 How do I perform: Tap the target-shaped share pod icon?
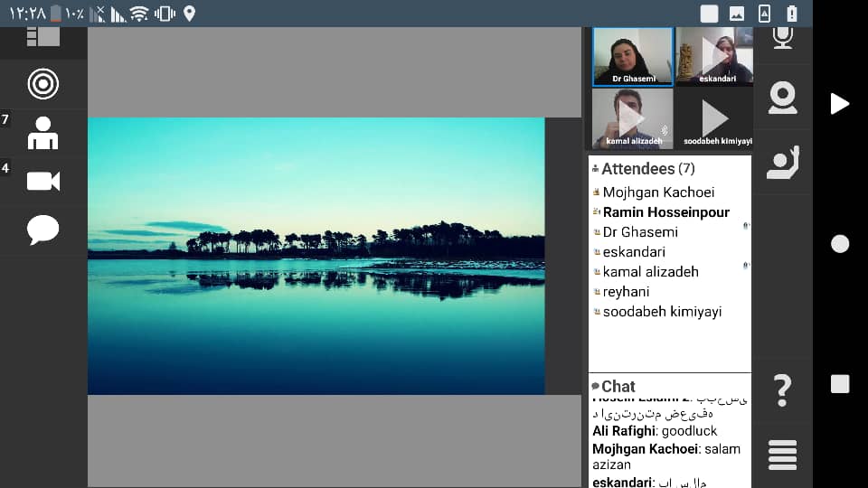pyautogui.click(x=42, y=84)
